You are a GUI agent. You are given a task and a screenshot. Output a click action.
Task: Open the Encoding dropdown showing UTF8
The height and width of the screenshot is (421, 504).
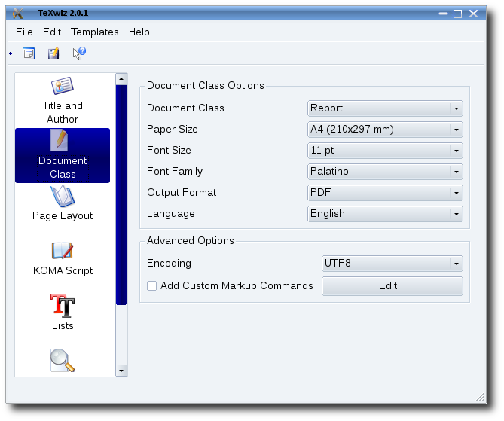coord(393,264)
